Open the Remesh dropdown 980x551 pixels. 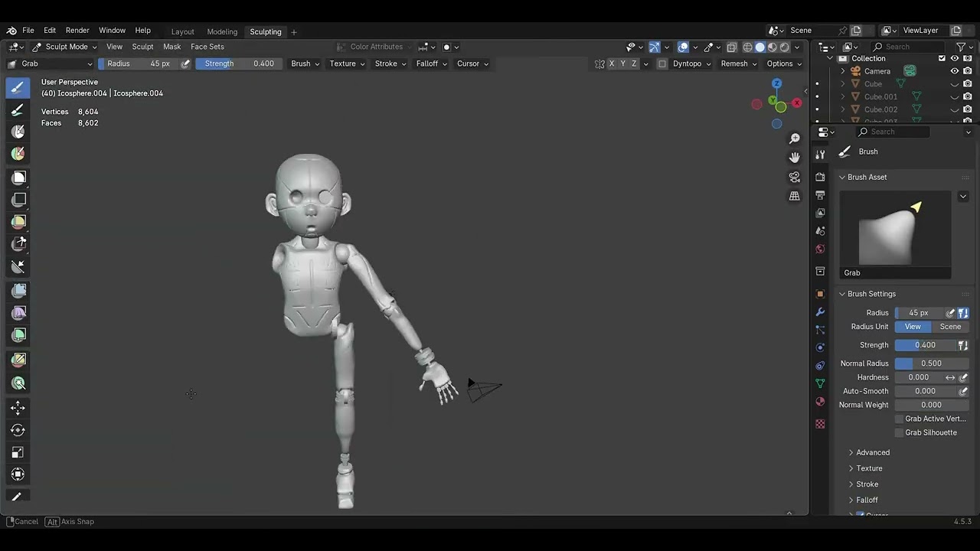[738, 64]
